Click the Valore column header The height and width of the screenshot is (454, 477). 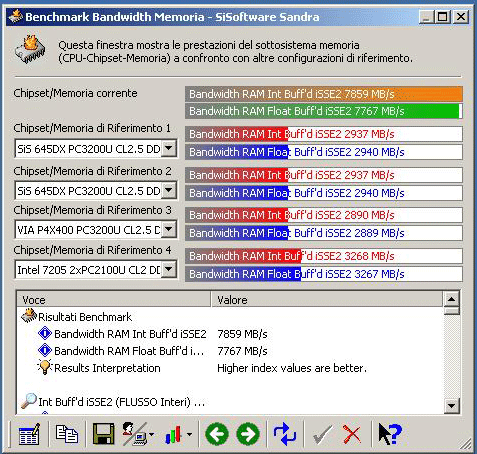pyautogui.click(x=327, y=300)
